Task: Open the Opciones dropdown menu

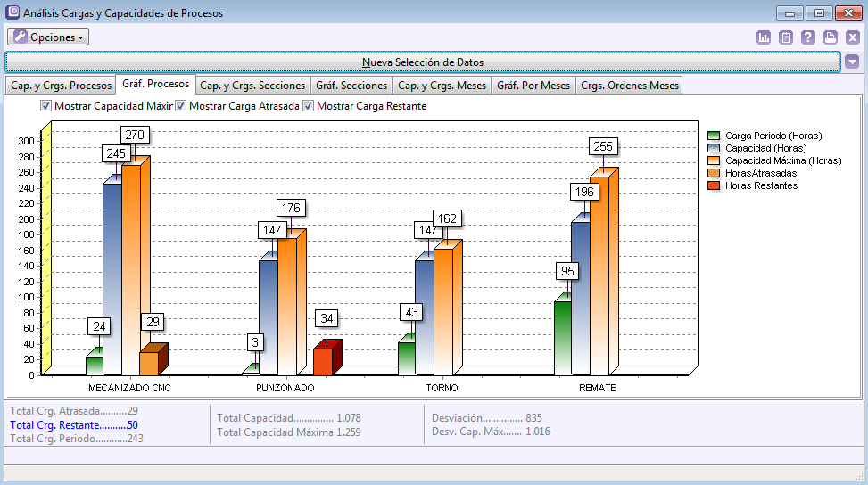Action: coord(48,37)
